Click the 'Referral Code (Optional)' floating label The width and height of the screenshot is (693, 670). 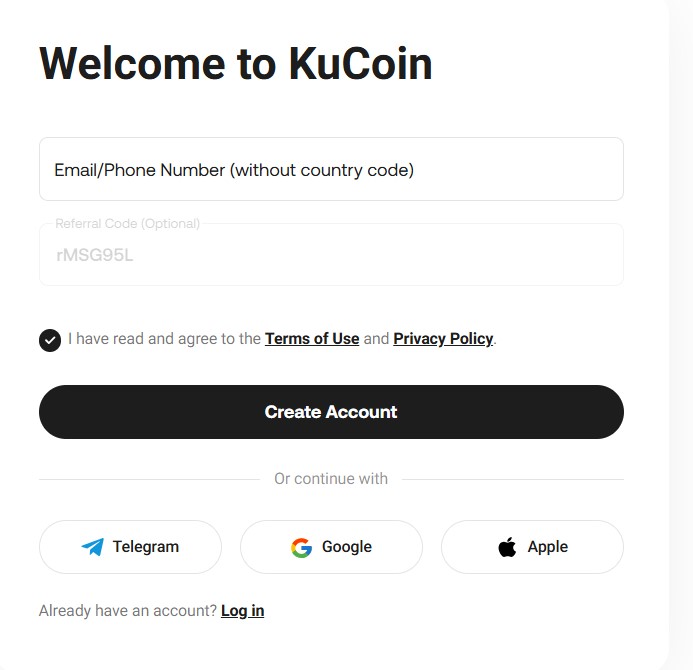point(127,224)
